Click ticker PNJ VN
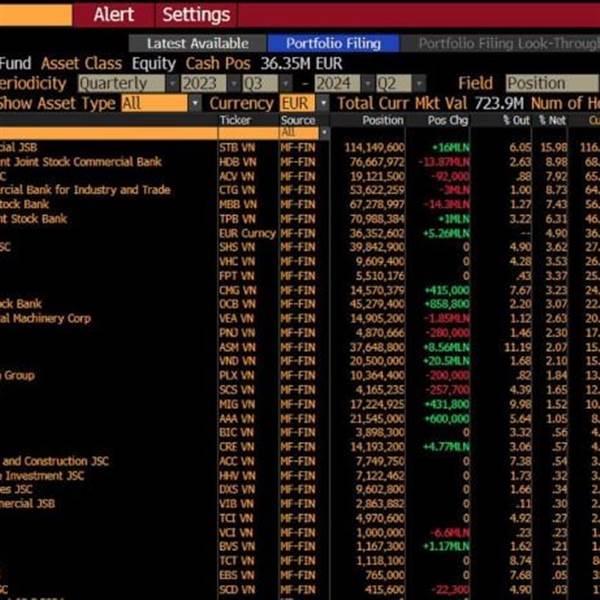Screen dimensions: 600x600 pyautogui.click(x=237, y=333)
